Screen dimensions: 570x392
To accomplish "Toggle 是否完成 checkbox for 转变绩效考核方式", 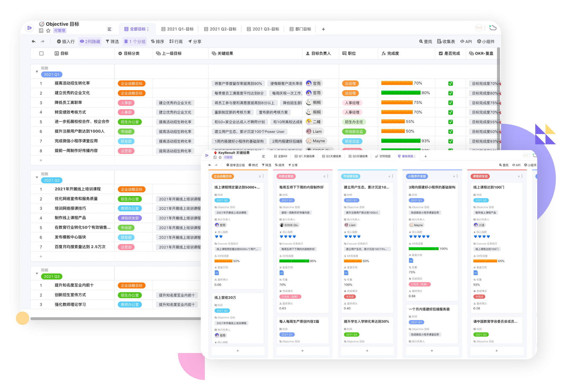I will (451, 112).
